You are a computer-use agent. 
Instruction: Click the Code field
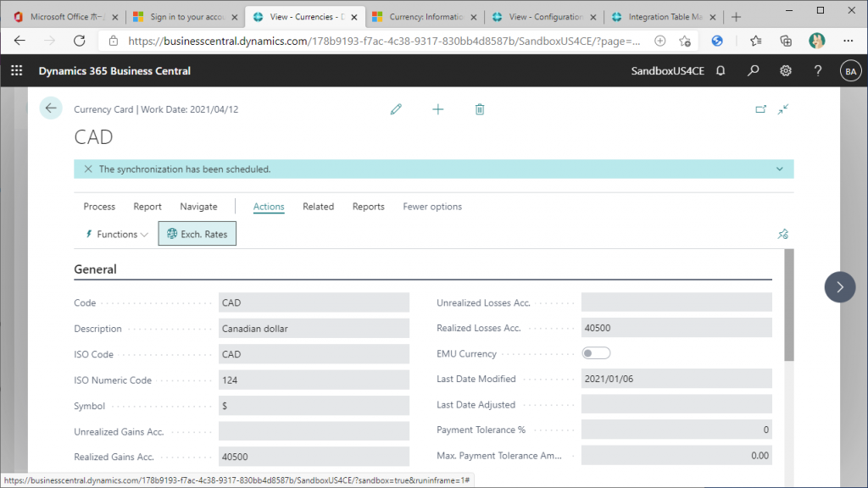tap(314, 302)
